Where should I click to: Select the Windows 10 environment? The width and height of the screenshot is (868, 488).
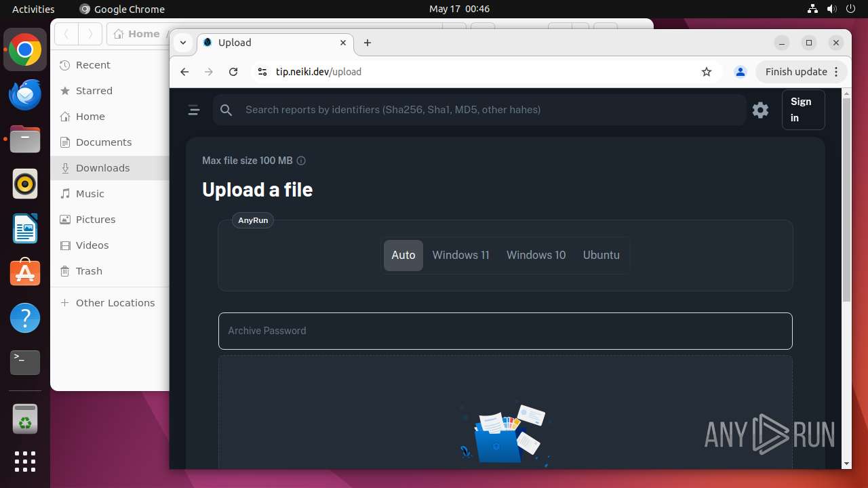click(x=536, y=256)
